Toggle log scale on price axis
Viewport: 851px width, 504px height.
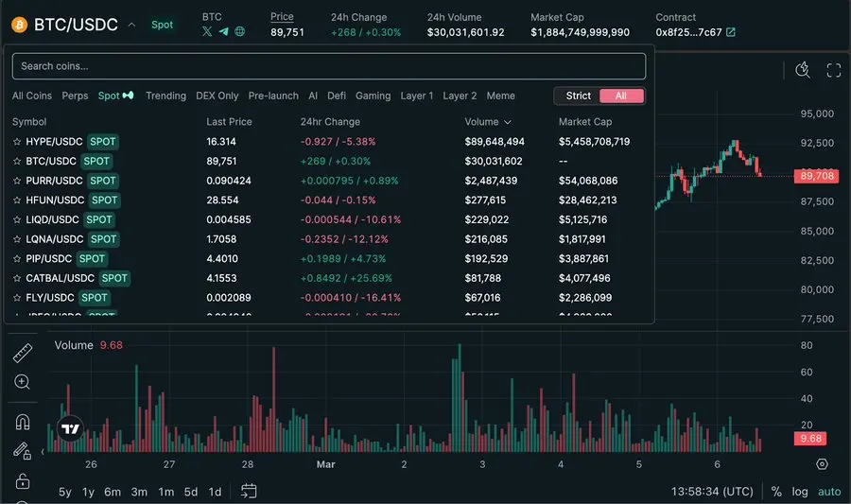800,492
